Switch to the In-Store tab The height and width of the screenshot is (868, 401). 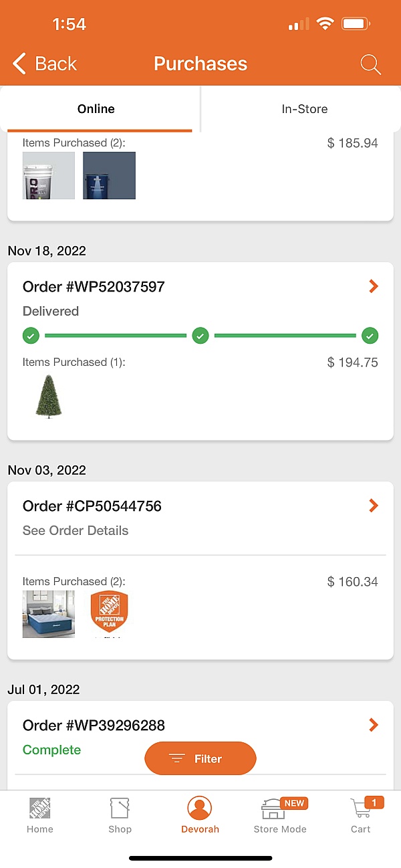click(x=305, y=109)
